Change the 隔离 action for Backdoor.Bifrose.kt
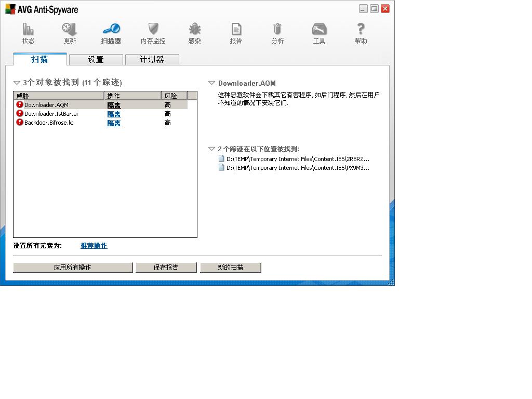 pyautogui.click(x=114, y=123)
